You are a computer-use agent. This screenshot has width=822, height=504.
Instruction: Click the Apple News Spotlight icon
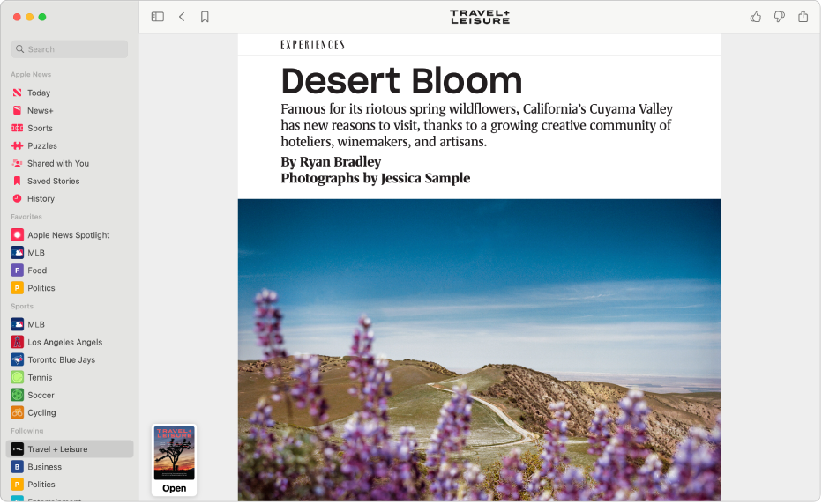[x=18, y=234]
